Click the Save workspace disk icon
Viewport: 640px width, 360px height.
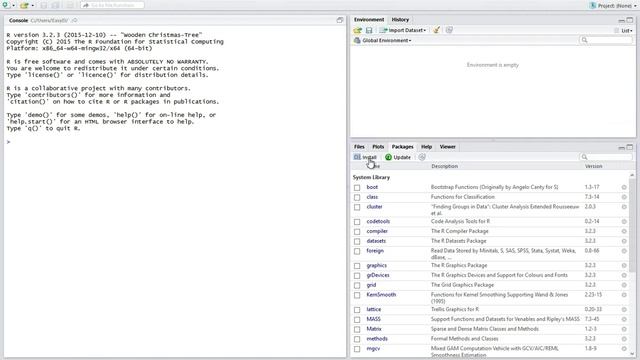[x=369, y=30]
